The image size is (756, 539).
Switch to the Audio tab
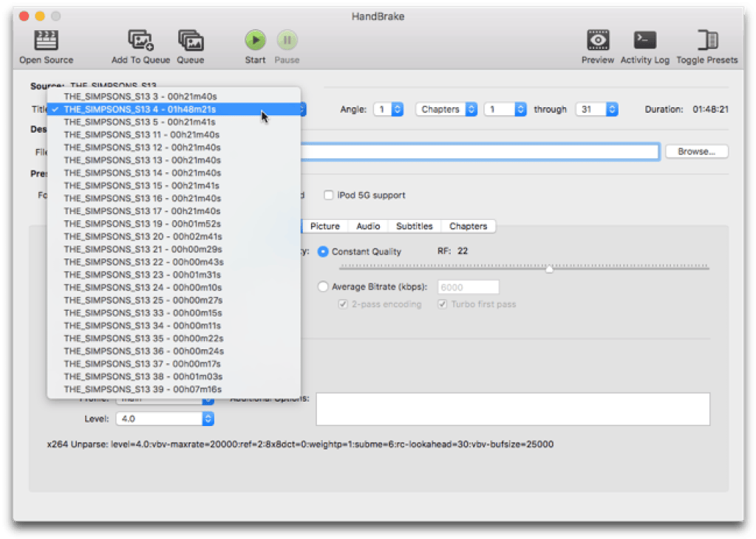point(368,226)
